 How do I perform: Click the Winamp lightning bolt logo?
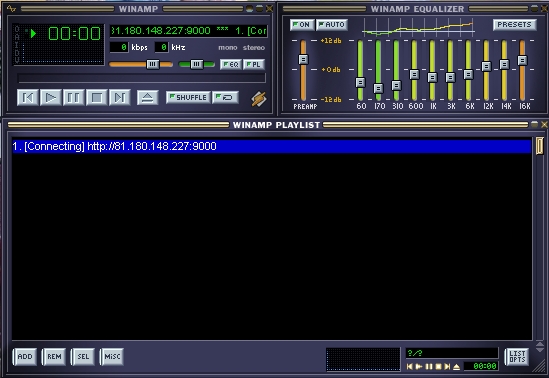pos(259,99)
